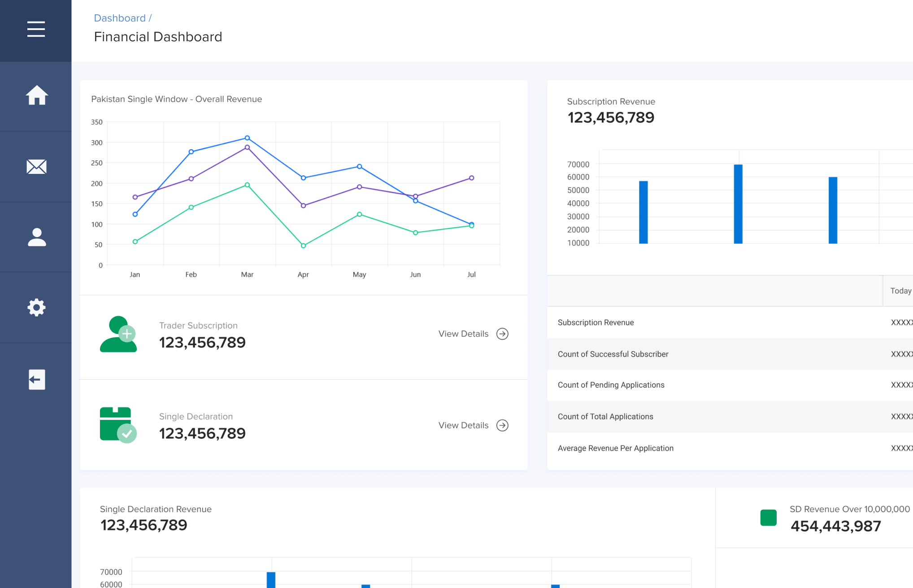
Task: Open View Details for Single Declaration
Action: (463, 425)
